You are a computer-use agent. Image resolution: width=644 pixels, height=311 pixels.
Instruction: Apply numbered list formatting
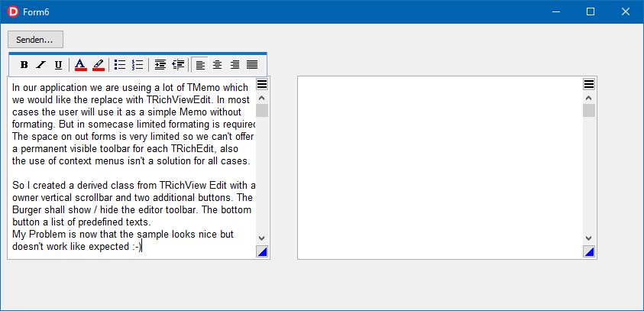(138, 65)
